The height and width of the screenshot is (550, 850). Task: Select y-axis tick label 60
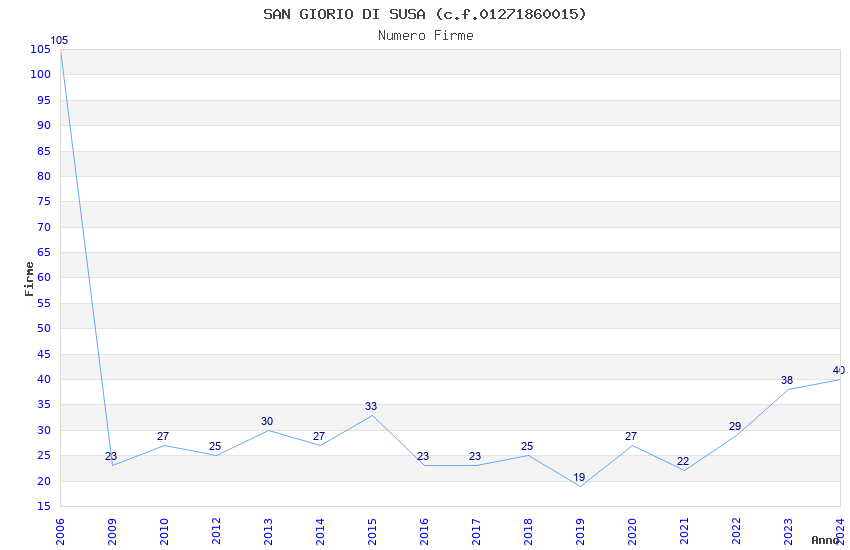coord(43,278)
